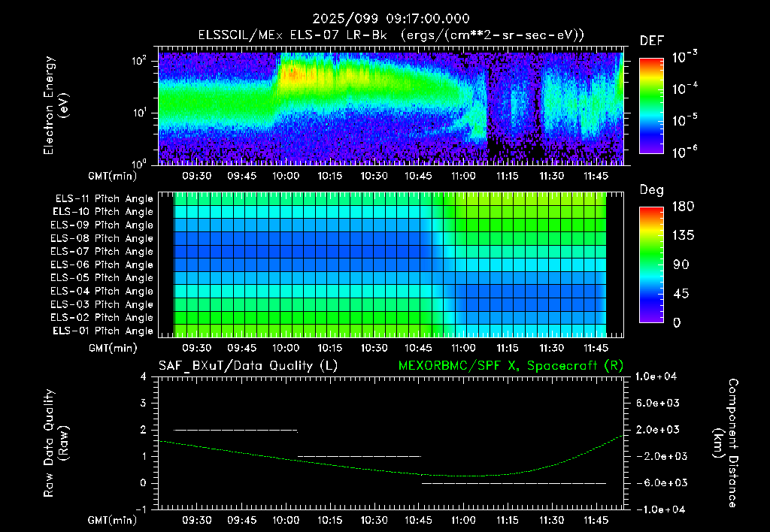Click the Component Distance (km) right axis label
Screen dimensions: 770x532
click(726, 443)
